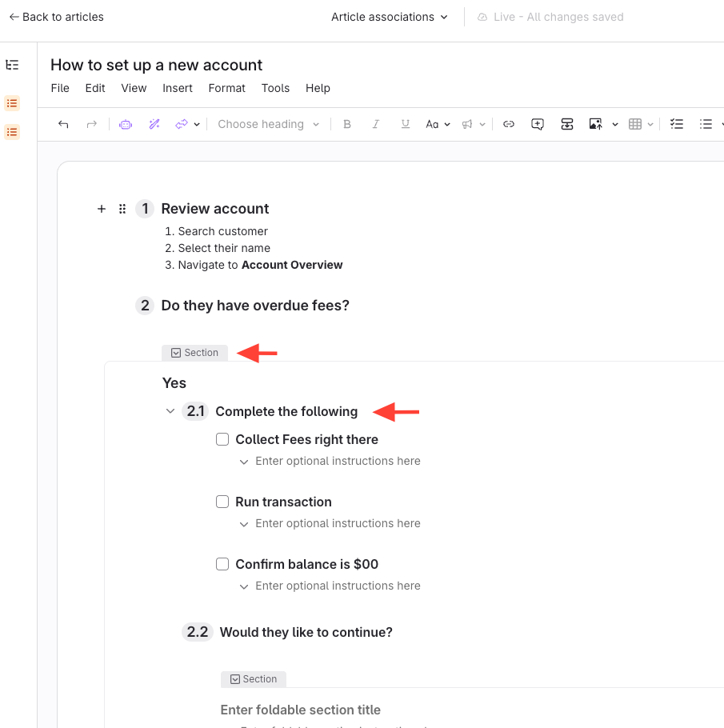Click the drag handle beside Review account
The width and height of the screenshot is (724, 728).
coord(122,209)
